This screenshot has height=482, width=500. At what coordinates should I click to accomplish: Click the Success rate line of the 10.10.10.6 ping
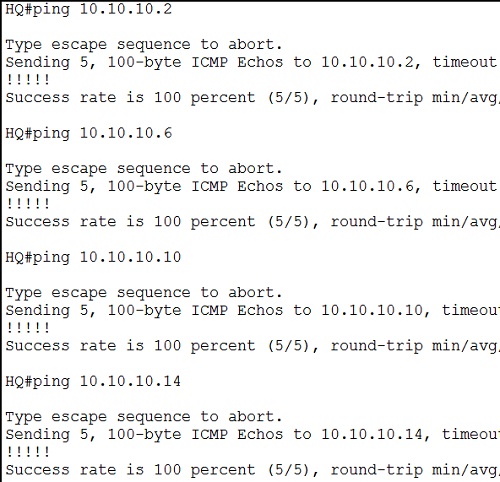click(252, 222)
